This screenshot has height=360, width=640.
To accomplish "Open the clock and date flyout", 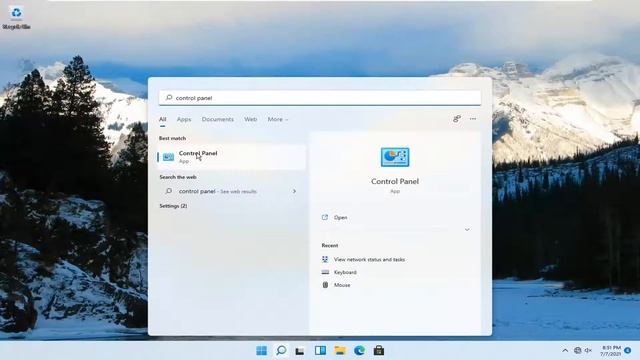I will [611, 351].
